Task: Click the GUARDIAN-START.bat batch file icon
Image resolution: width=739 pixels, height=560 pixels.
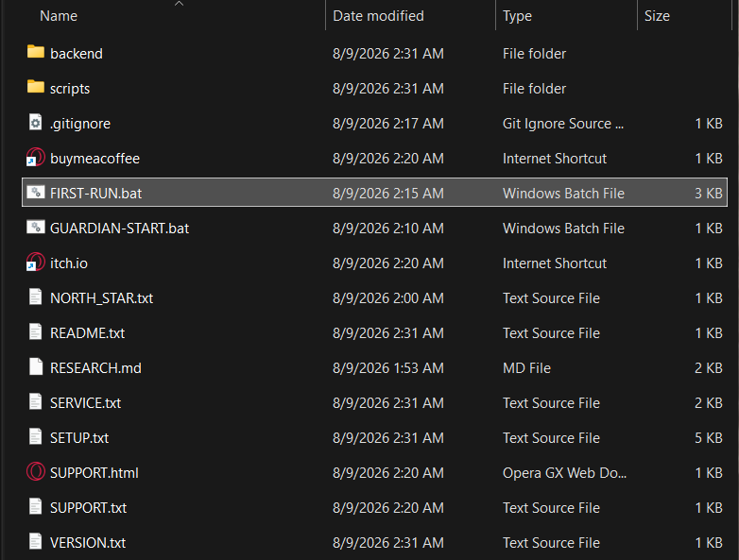Action: [x=36, y=227]
